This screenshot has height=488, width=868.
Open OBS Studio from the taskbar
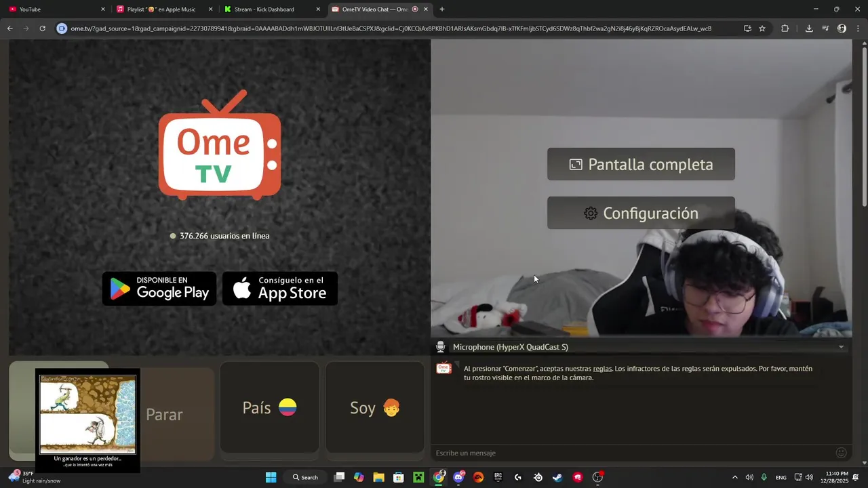[597, 477]
